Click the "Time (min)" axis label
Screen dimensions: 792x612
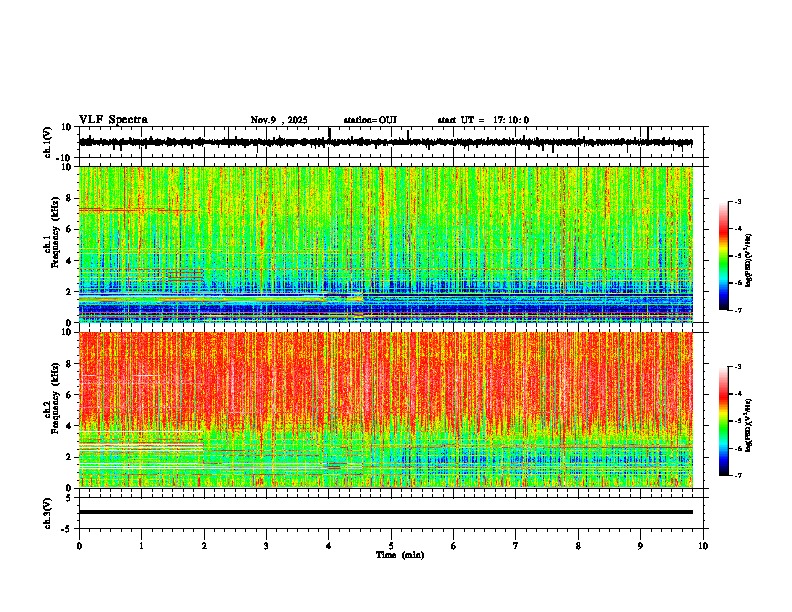coord(400,555)
